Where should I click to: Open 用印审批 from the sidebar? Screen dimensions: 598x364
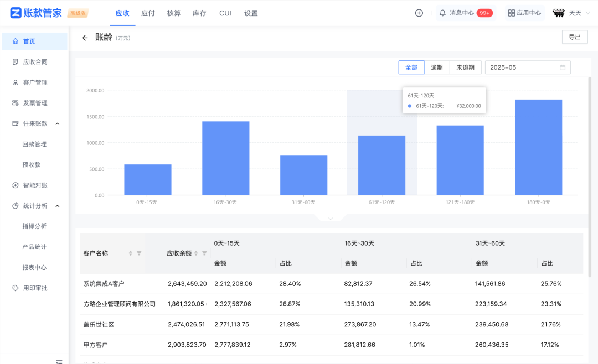tap(34, 288)
